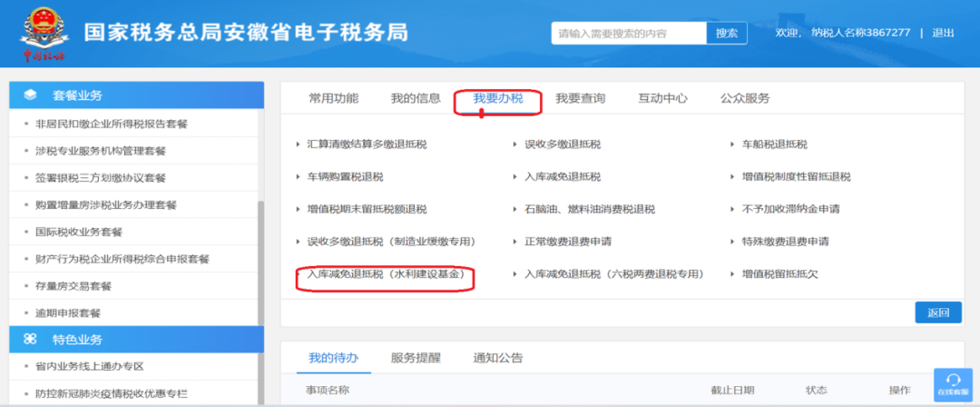Click the 特色业务 four-circle icon
Viewport: 980px width, 407px height.
30,340
